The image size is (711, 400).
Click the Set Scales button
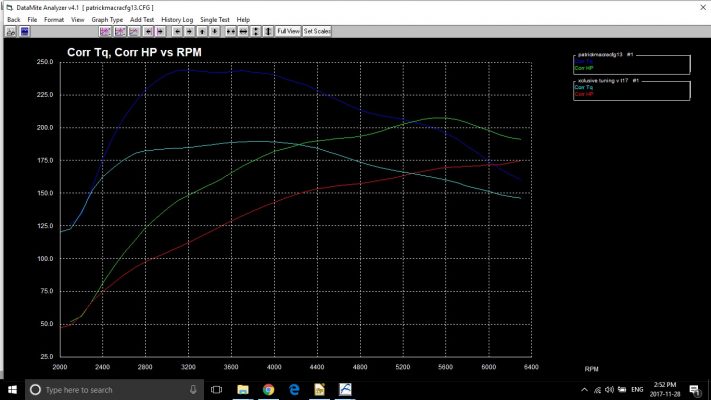click(x=317, y=31)
